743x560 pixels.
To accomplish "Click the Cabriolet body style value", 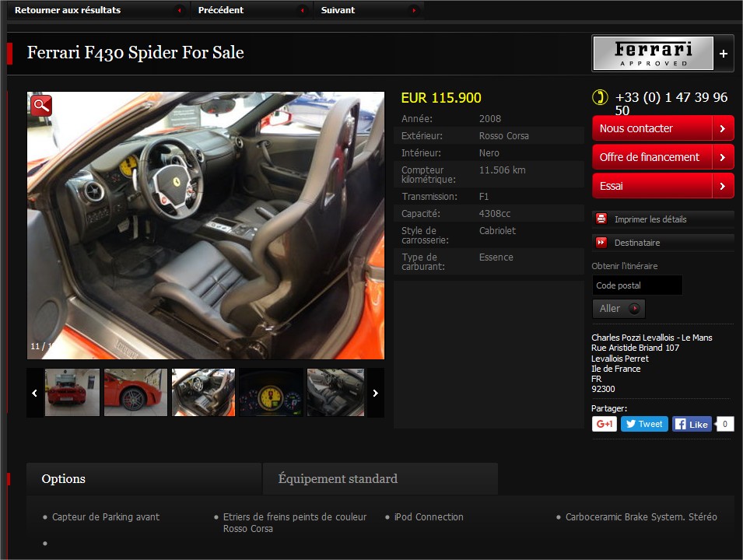I will click(498, 231).
